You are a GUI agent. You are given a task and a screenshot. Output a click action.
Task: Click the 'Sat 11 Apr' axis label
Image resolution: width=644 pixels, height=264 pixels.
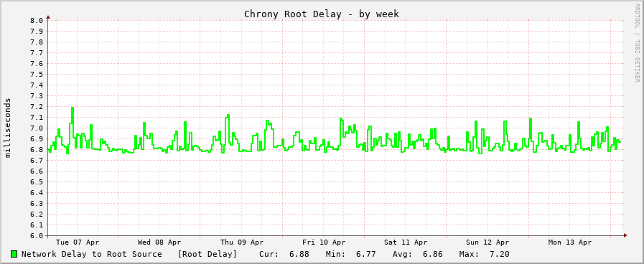406,242
